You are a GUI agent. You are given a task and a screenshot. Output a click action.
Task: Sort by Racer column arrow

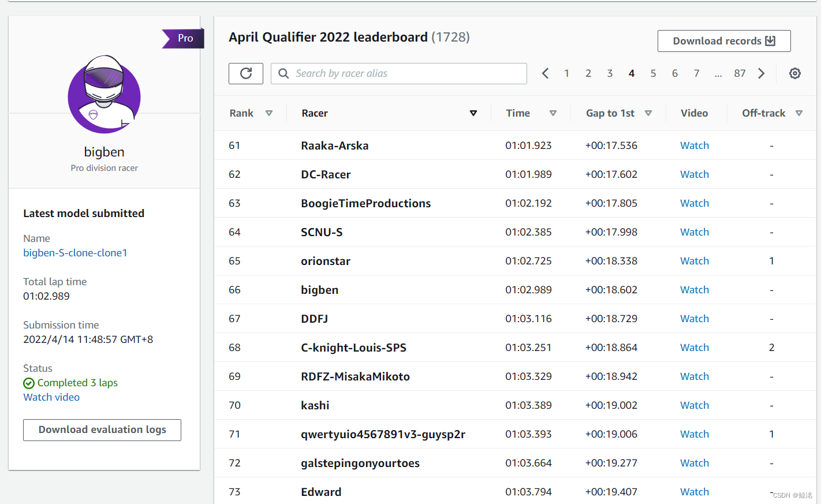pyautogui.click(x=473, y=113)
